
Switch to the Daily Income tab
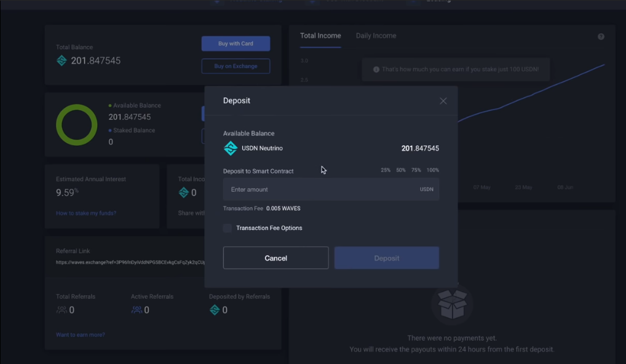point(376,36)
